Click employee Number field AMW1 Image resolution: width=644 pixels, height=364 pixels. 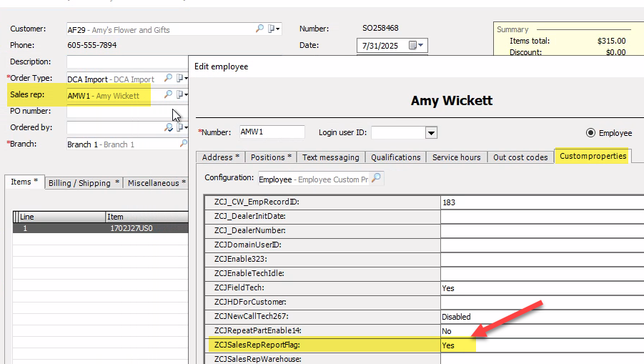tap(272, 132)
